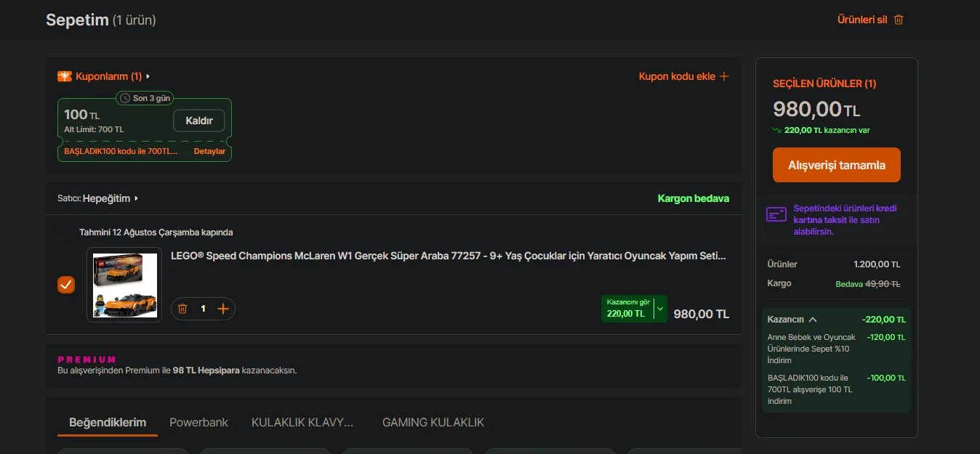The width and height of the screenshot is (980, 454).
Task: Switch to the Beğendiklerim tab
Action: pyautogui.click(x=108, y=422)
